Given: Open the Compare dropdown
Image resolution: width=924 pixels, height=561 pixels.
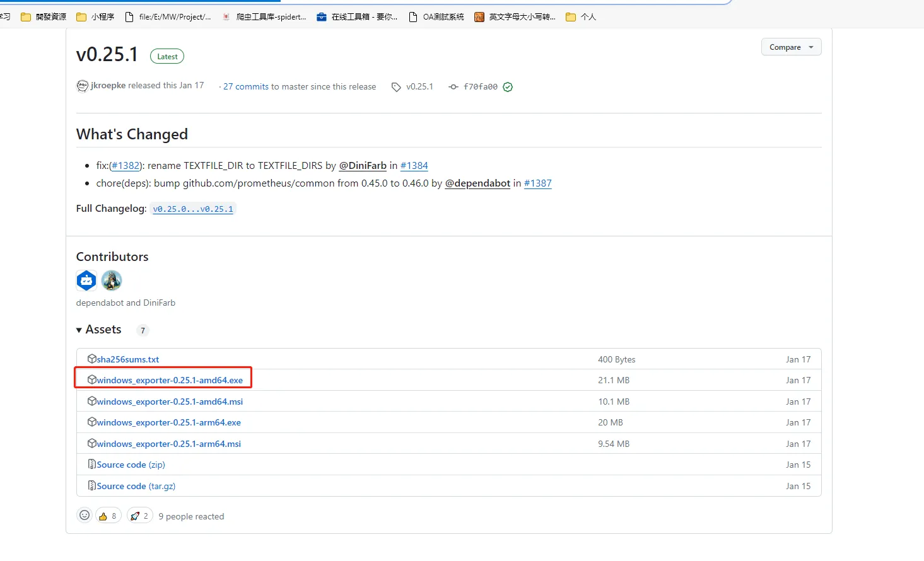Looking at the screenshot, I should [x=791, y=47].
